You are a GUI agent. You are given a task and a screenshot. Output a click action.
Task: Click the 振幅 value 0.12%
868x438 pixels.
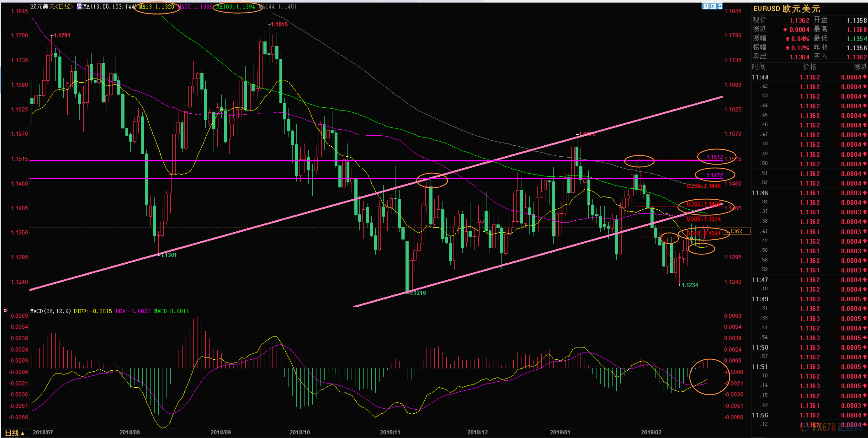pyautogui.click(x=800, y=48)
